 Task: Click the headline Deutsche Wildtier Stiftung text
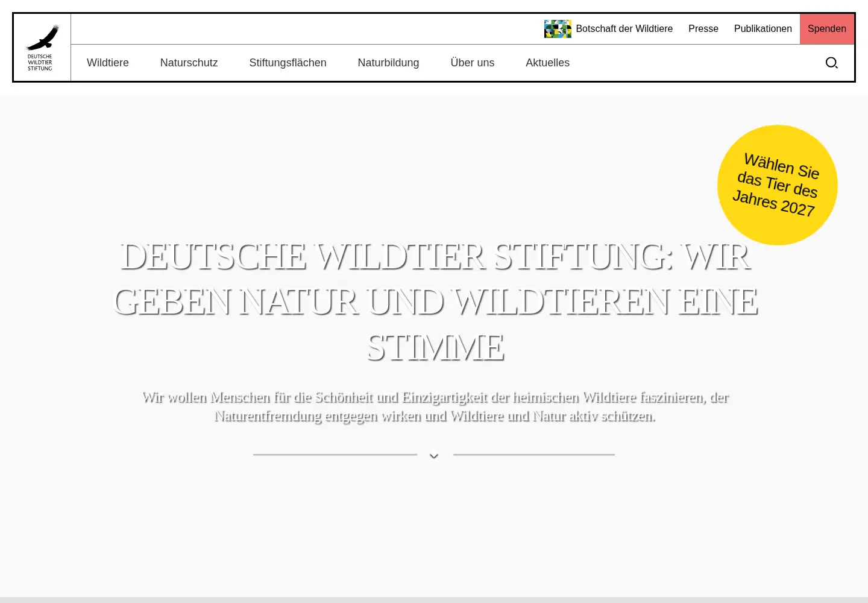point(435,301)
